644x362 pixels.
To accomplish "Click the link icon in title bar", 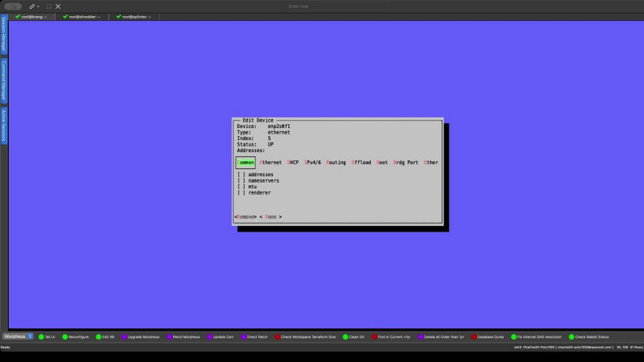I will (x=32, y=6).
